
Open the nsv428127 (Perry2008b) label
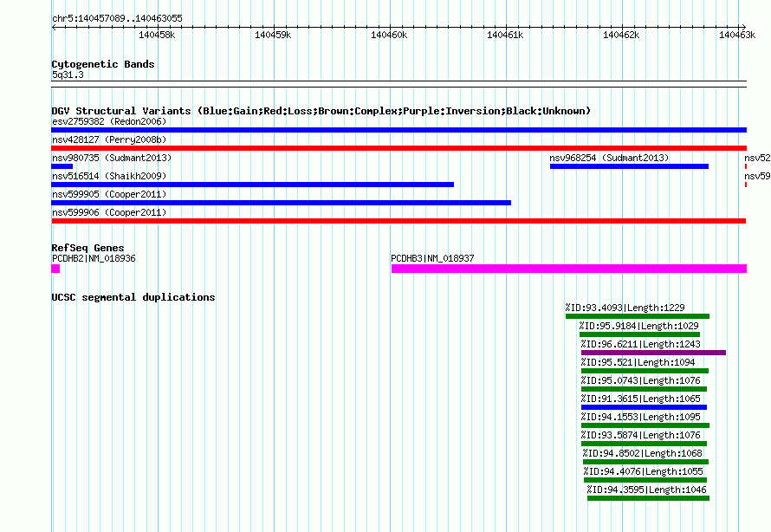click(x=109, y=139)
